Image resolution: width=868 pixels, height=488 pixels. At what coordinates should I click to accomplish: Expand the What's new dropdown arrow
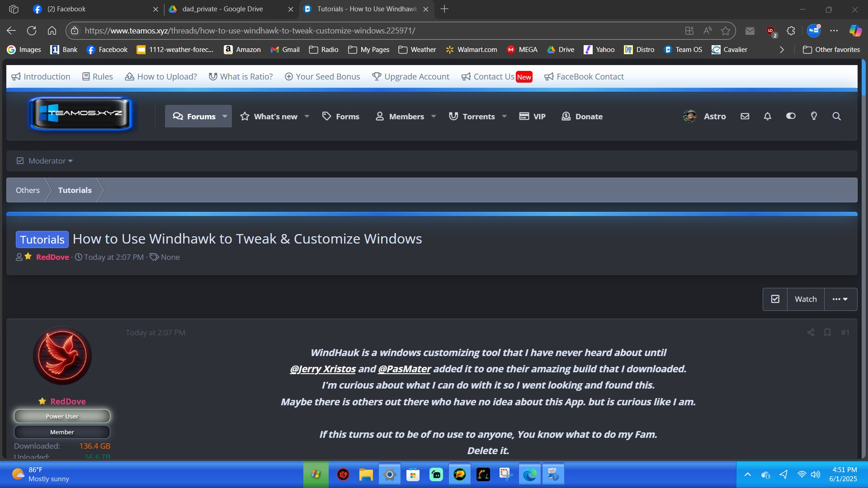tap(307, 116)
